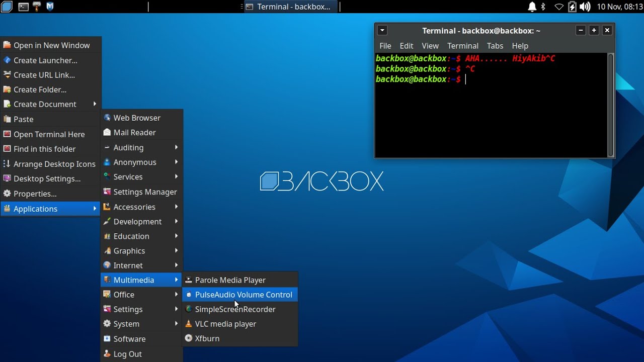Expand the Internet submenu
644x362 pixels.
click(x=142, y=265)
